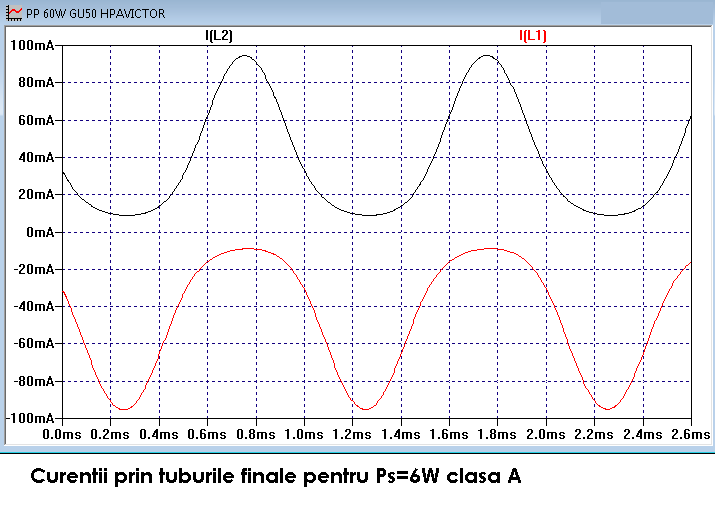Click the 0.4ms time axis label
Image resolution: width=715 pixels, height=523 pixels.
pos(159,435)
